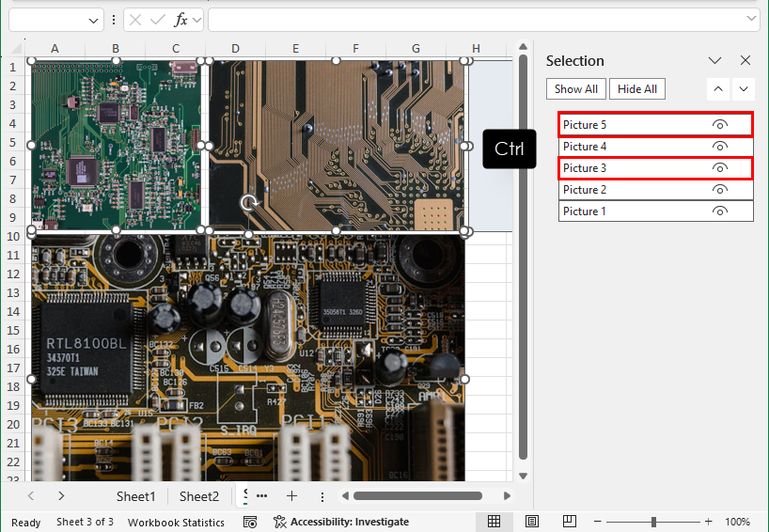Select column H header
Screen dimensions: 769x532
coord(476,48)
